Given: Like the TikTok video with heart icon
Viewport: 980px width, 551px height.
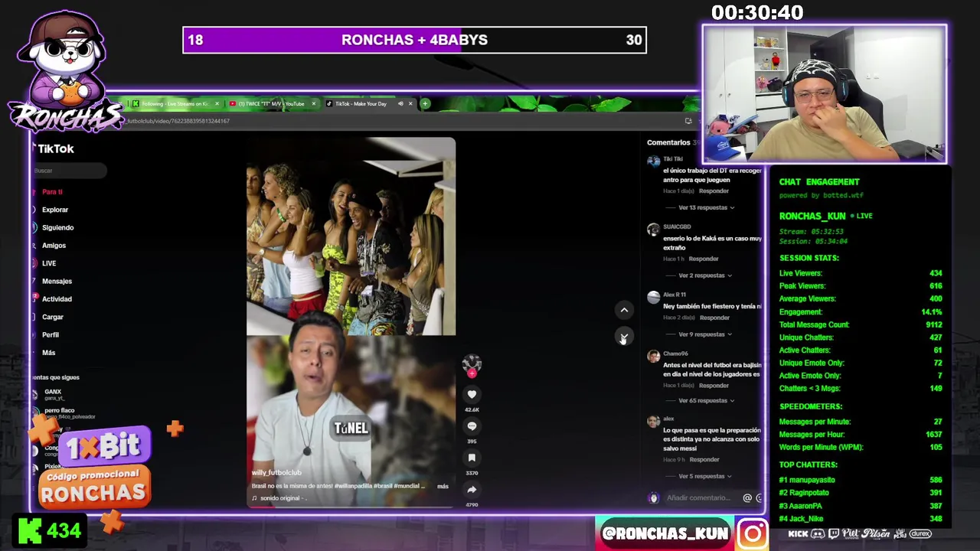Looking at the screenshot, I should pos(472,394).
